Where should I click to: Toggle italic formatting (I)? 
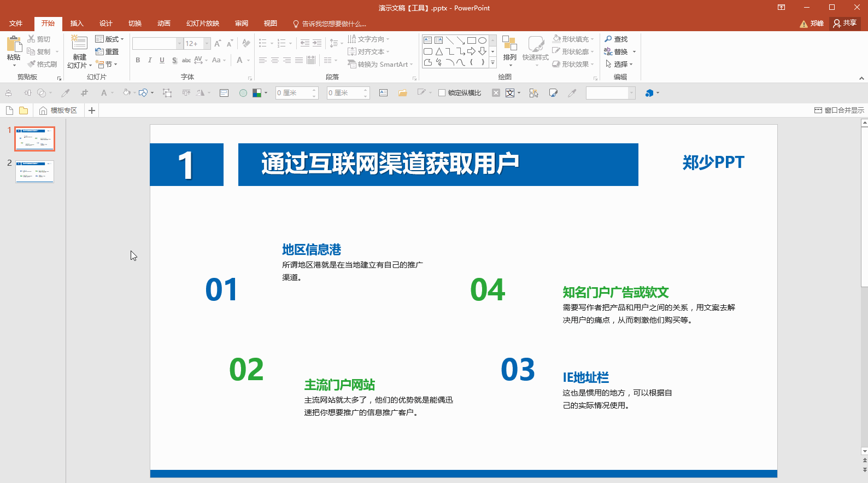[150, 60]
